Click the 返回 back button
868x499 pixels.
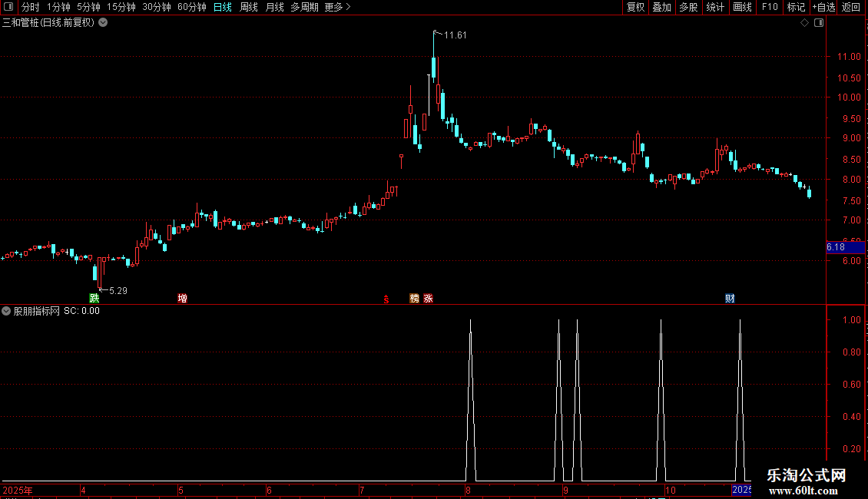click(851, 7)
